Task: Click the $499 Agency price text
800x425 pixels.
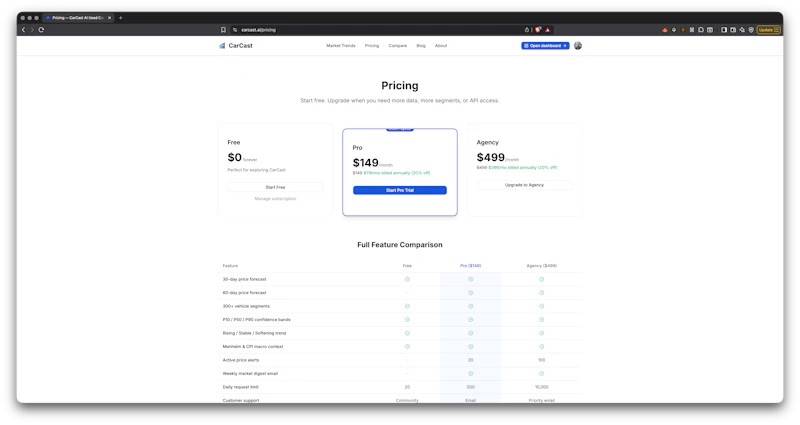Action: point(490,157)
